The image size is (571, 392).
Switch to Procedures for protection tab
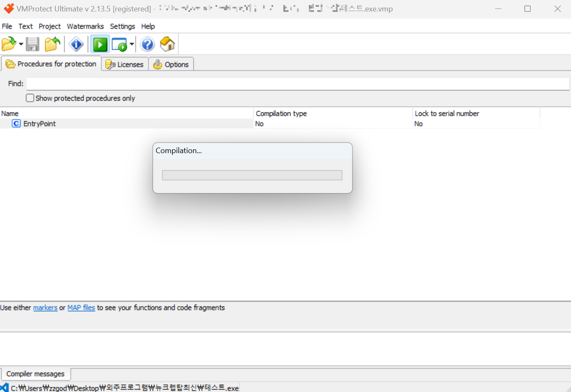(x=51, y=64)
